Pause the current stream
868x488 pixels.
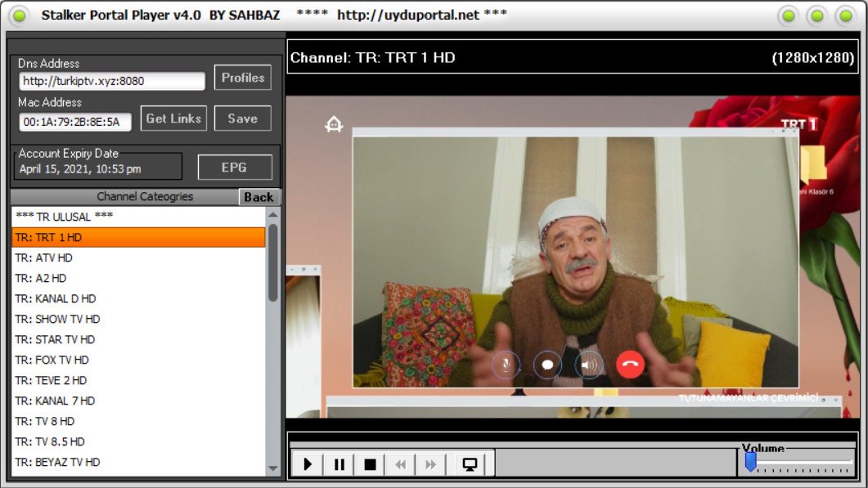point(340,464)
